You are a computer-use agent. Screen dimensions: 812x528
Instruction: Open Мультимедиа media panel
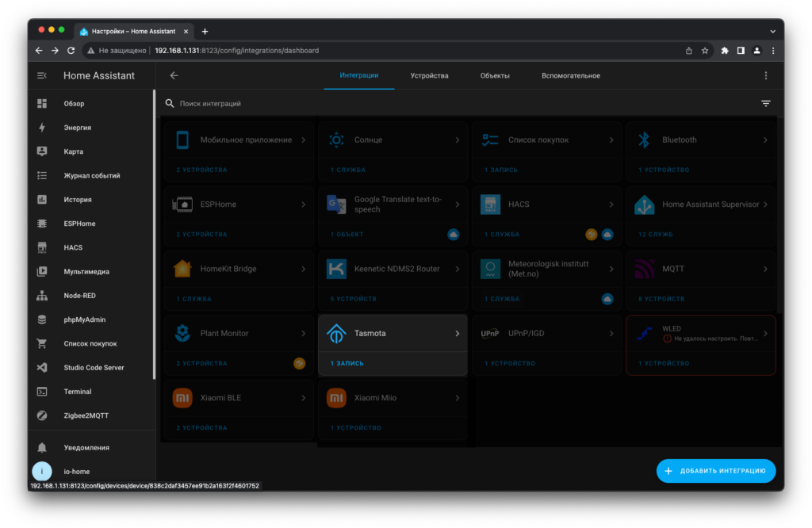point(91,271)
